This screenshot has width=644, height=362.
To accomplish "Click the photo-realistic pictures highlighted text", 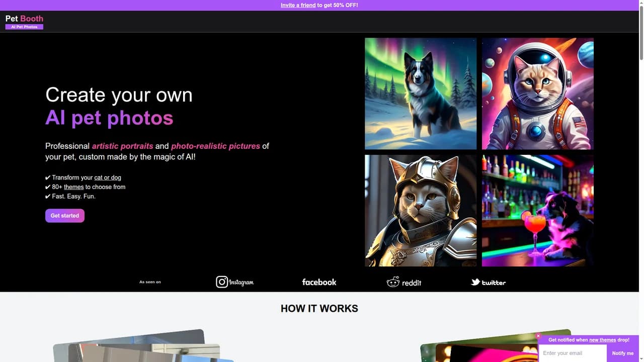I will (215, 146).
